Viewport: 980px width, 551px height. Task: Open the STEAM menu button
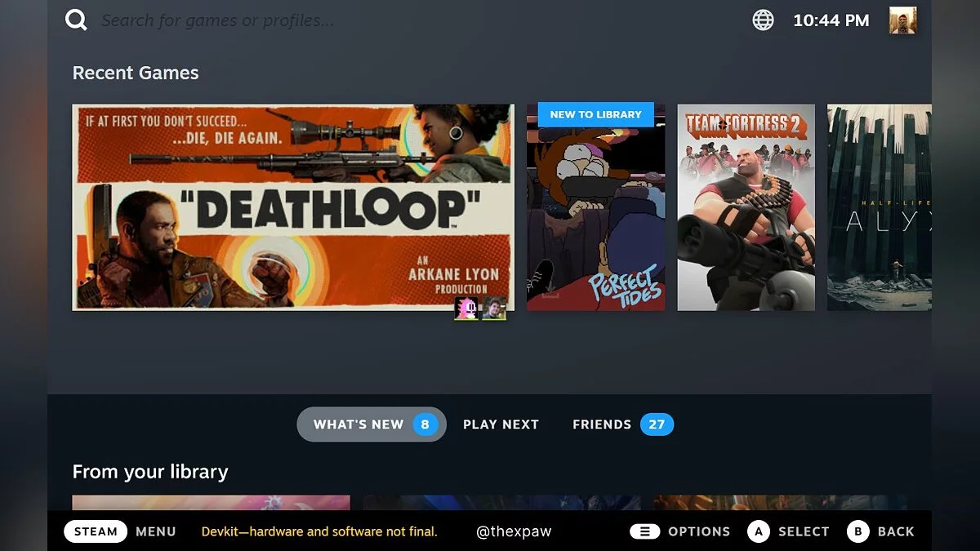[x=96, y=531]
